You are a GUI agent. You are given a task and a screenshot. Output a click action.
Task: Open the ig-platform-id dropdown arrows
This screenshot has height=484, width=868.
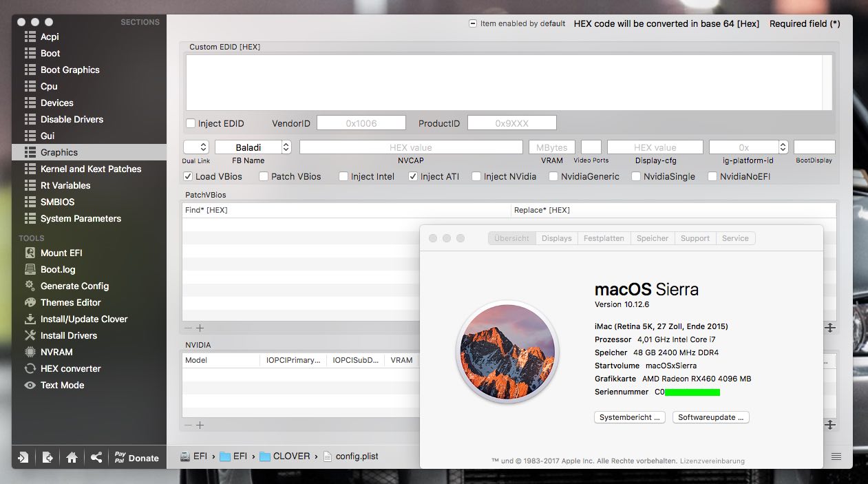783,147
